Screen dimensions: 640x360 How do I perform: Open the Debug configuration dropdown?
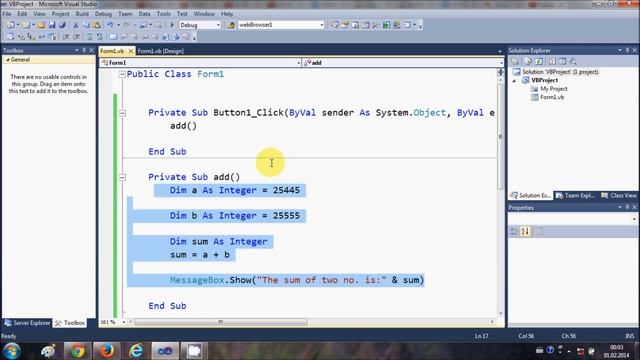coord(218,25)
